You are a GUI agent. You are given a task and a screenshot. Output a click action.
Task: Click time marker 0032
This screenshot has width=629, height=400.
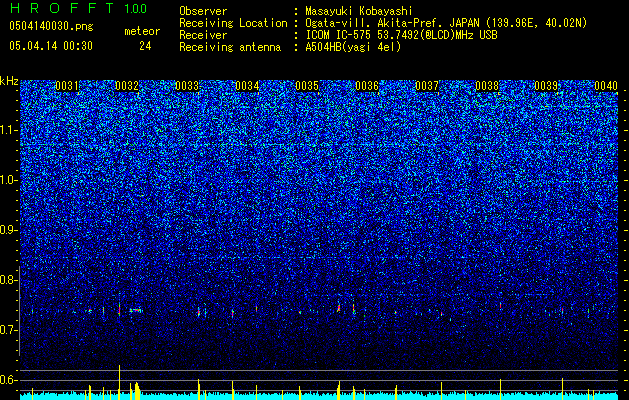[127, 86]
